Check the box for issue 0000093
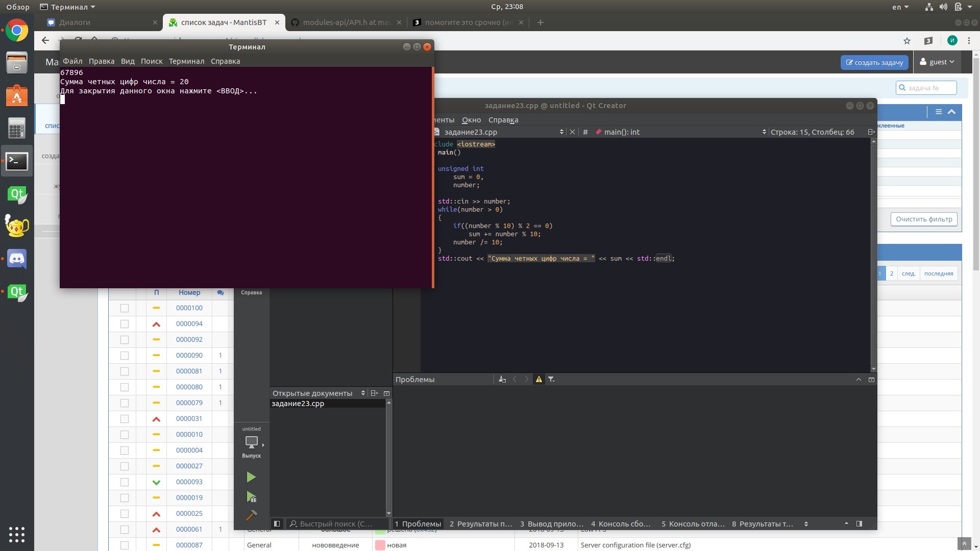Image resolution: width=980 pixels, height=551 pixels. (x=125, y=482)
